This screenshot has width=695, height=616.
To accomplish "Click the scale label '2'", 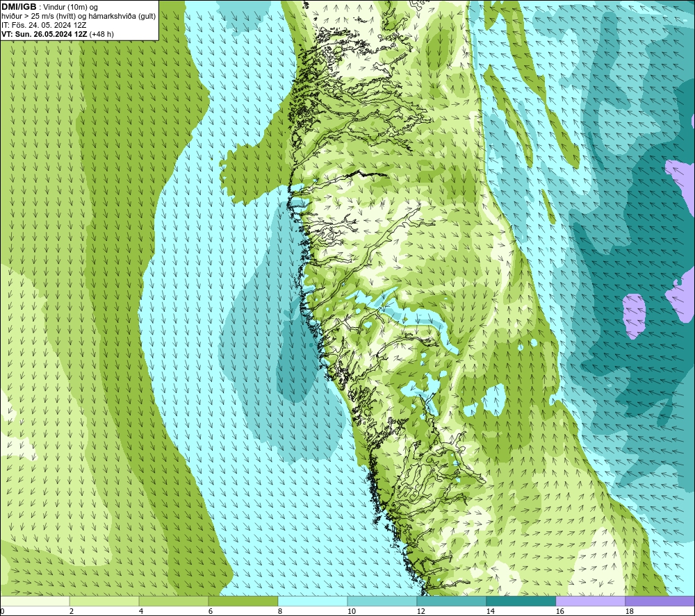I will coord(72,612).
